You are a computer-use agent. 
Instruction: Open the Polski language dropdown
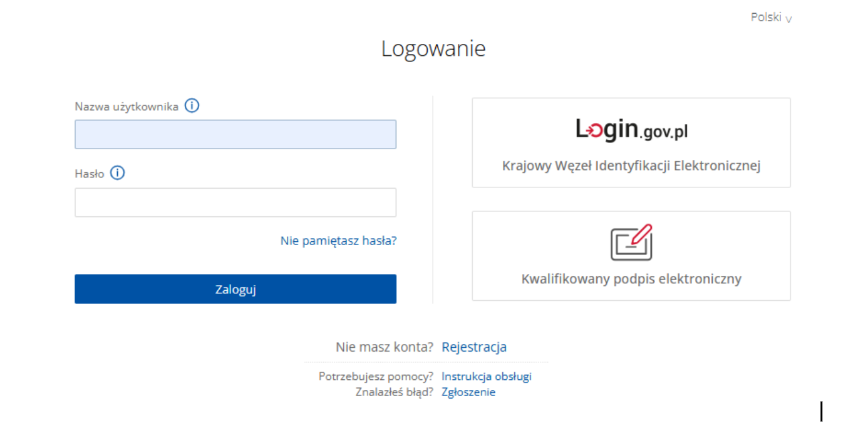click(771, 18)
